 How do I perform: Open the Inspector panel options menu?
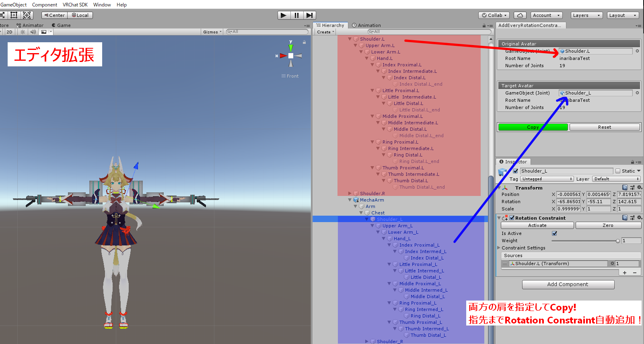[x=639, y=162]
